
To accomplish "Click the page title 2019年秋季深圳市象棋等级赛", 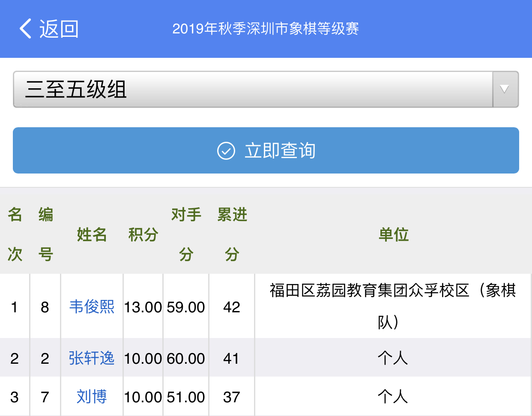I will [266, 29].
